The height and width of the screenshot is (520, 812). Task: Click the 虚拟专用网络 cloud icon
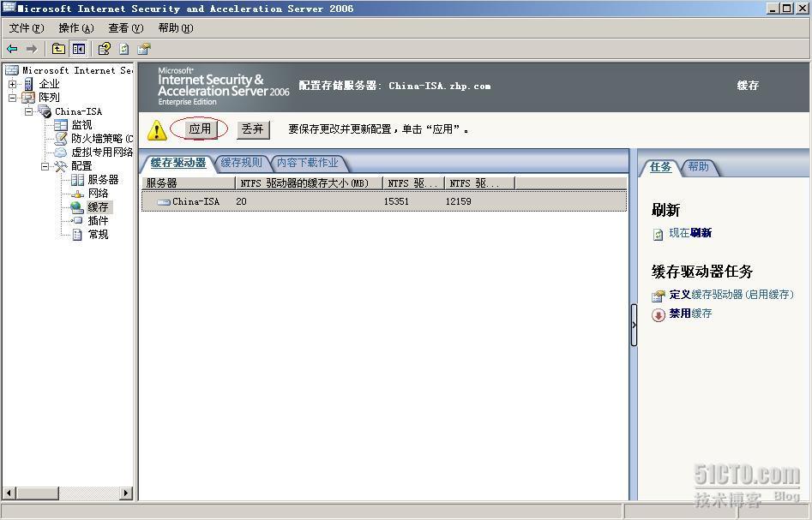(x=61, y=152)
